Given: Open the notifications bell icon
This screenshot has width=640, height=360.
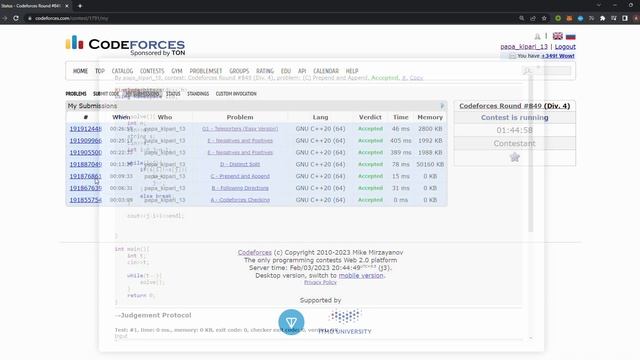Looking at the screenshot, I should 537,37.
